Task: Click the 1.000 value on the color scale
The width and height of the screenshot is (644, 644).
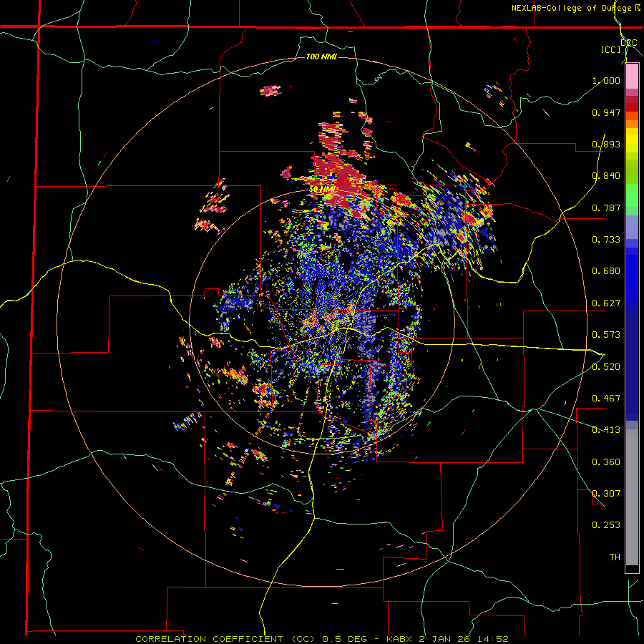Action: 606,80
